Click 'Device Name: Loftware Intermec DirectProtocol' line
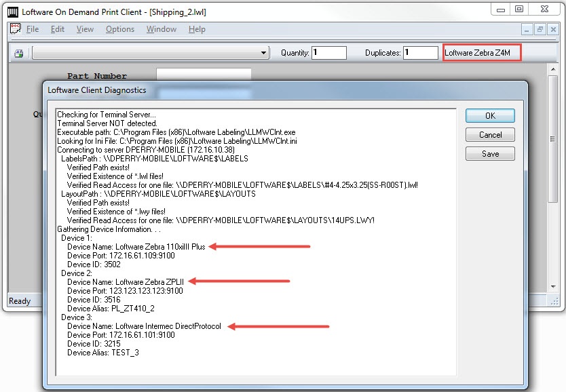 point(144,326)
